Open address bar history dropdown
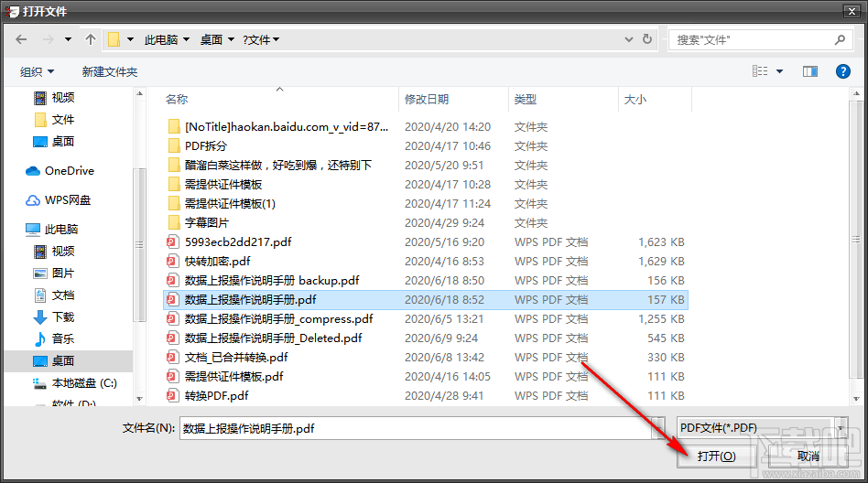 (628, 39)
